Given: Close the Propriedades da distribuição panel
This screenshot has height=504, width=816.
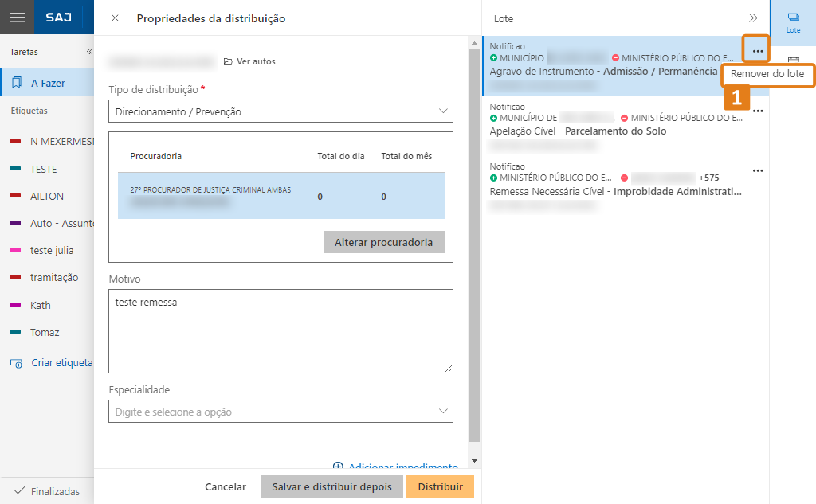Looking at the screenshot, I should pyautogui.click(x=115, y=18).
